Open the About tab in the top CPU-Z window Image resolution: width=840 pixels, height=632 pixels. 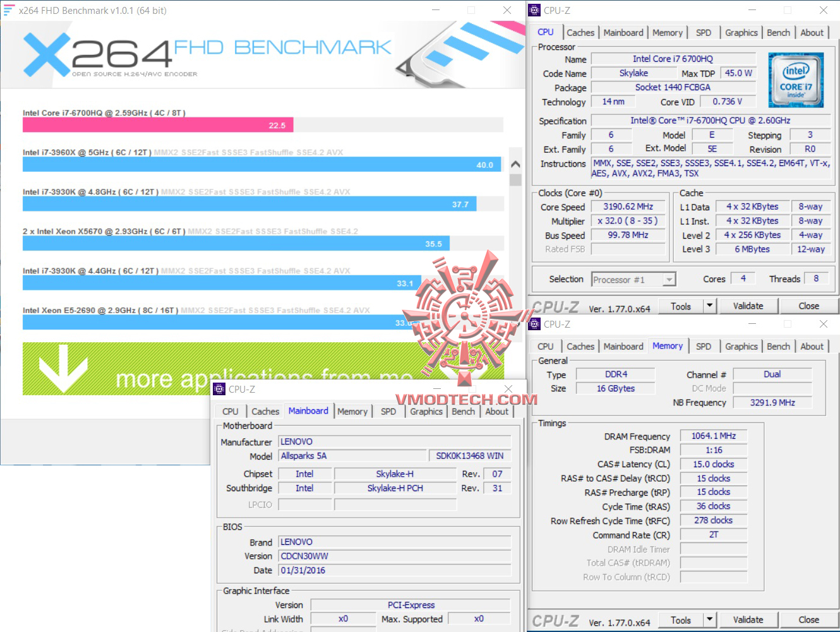tap(812, 32)
